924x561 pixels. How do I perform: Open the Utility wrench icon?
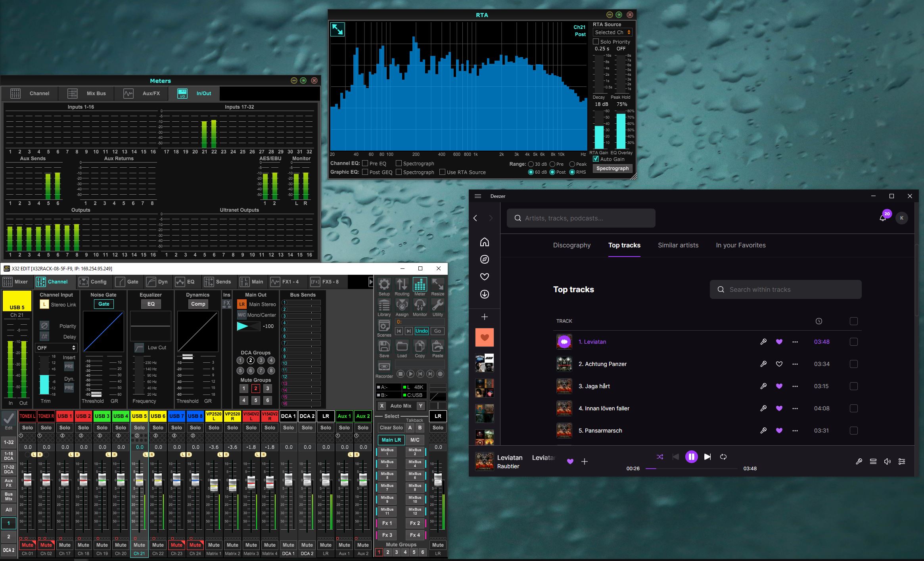click(437, 305)
